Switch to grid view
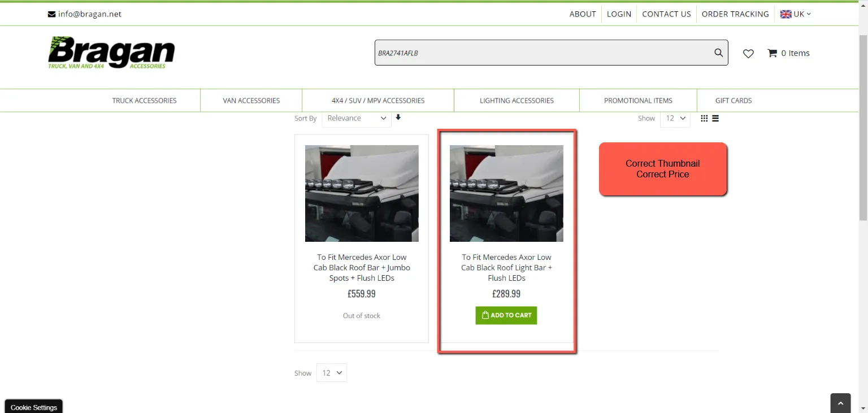Screen dimensions: 868x413 [704, 118]
